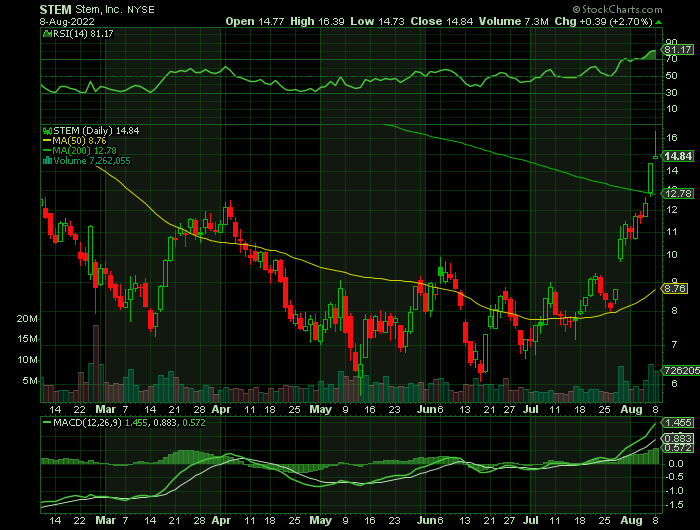The image size is (700, 530).
Task: Click the 14.84 last price tag
Action: point(678,156)
